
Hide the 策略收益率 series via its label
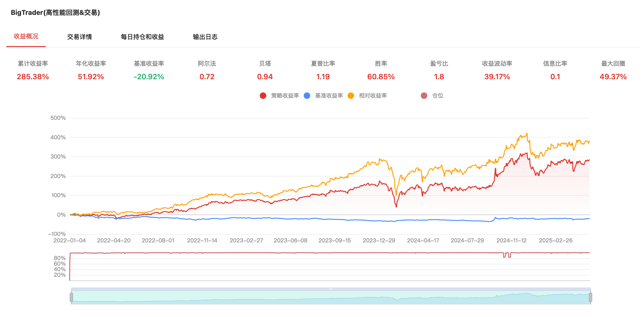coord(285,96)
